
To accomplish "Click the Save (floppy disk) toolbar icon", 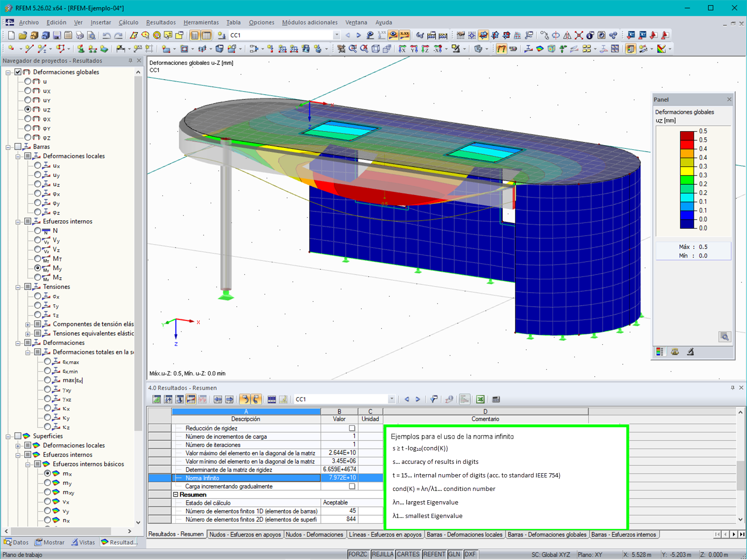I will click(57, 35).
